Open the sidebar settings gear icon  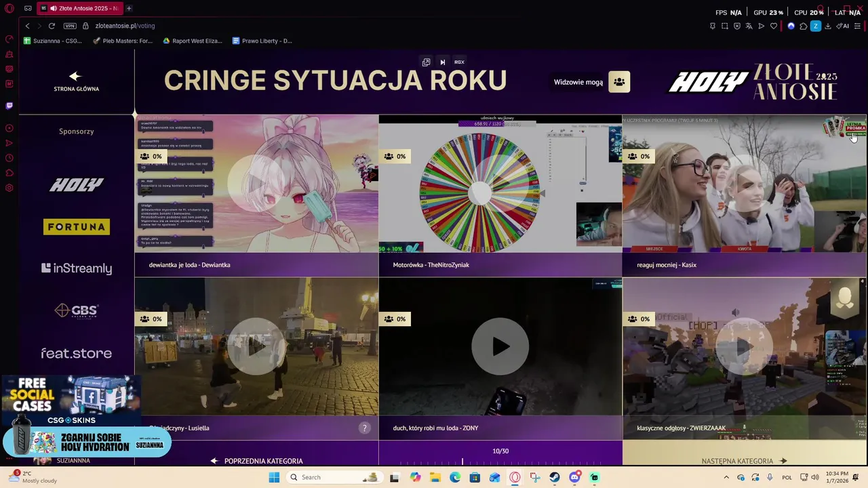coord(9,188)
